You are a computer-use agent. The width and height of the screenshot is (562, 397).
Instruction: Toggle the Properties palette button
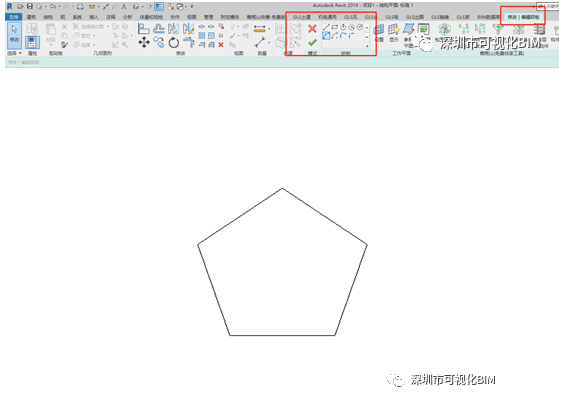click(32, 43)
